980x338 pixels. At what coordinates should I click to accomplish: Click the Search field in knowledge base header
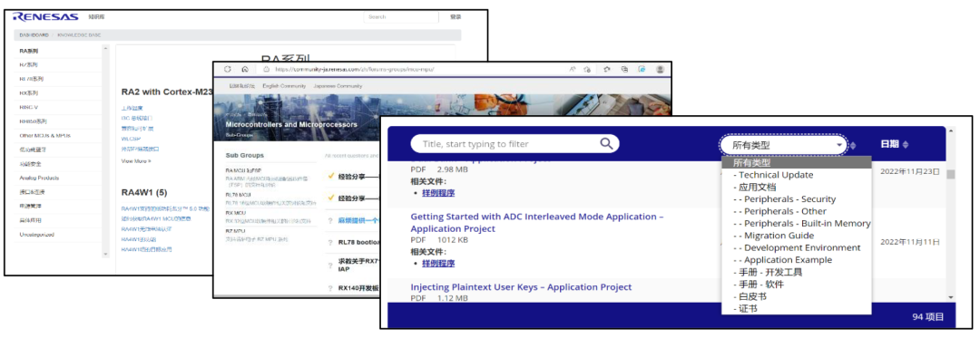click(x=401, y=17)
